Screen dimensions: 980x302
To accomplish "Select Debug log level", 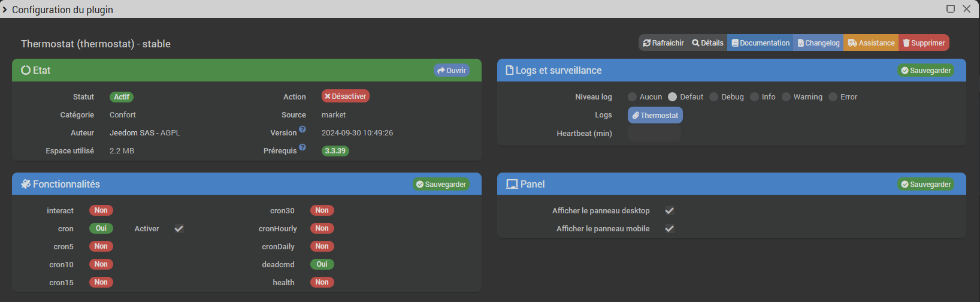I will [713, 96].
